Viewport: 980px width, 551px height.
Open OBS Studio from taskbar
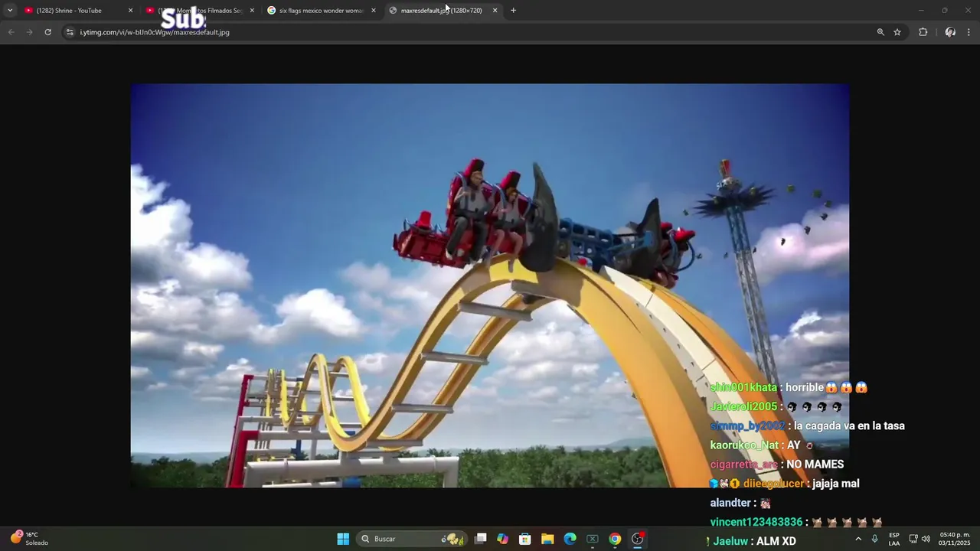637,539
